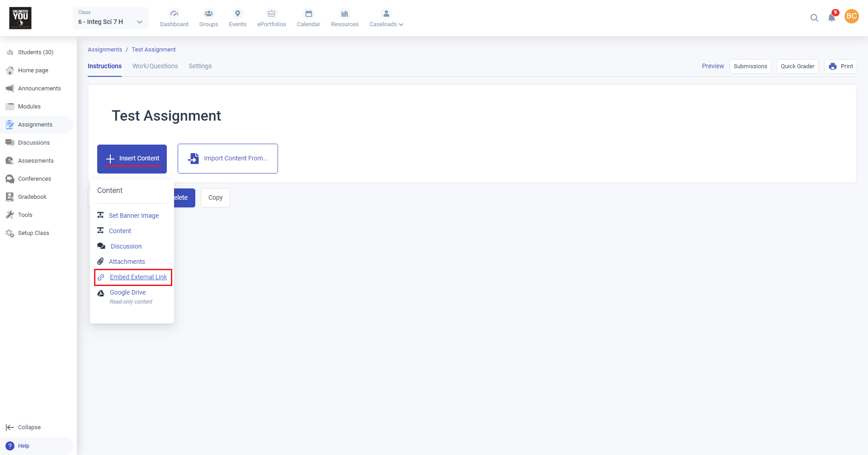Click the Test Assignment title heading
Image resolution: width=868 pixels, height=455 pixels.
[x=166, y=116]
